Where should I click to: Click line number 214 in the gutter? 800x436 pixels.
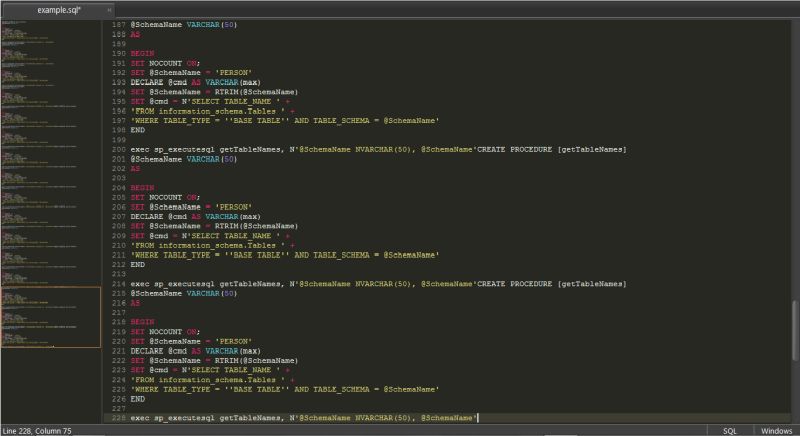118,284
